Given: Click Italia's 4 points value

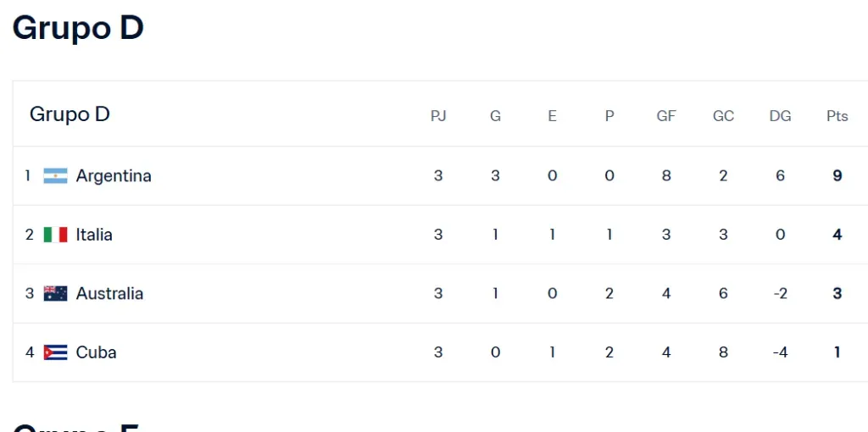Looking at the screenshot, I should coord(837,235).
